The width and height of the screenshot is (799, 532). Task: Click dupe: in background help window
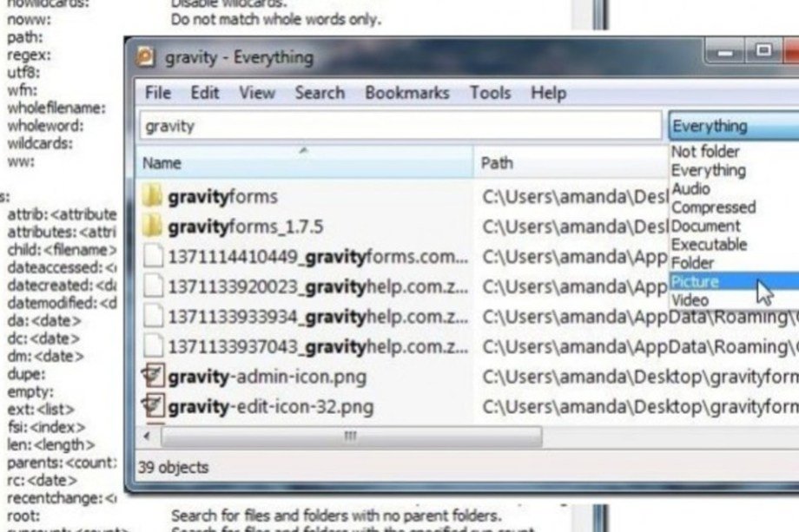click(x=26, y=374)
